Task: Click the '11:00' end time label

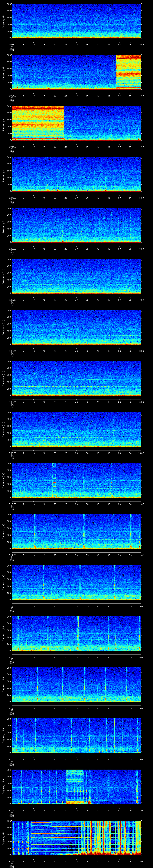Action: [x=141, y=504]
